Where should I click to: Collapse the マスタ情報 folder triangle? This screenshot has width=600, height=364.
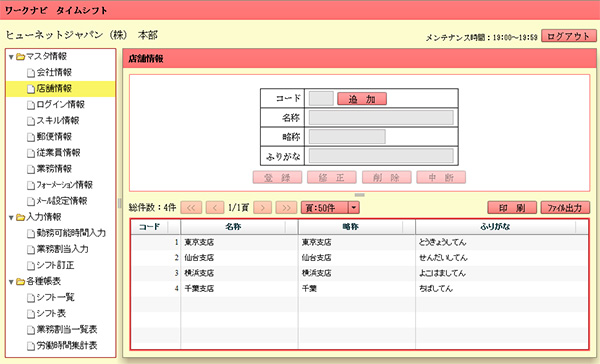click(x=11, y=57)
